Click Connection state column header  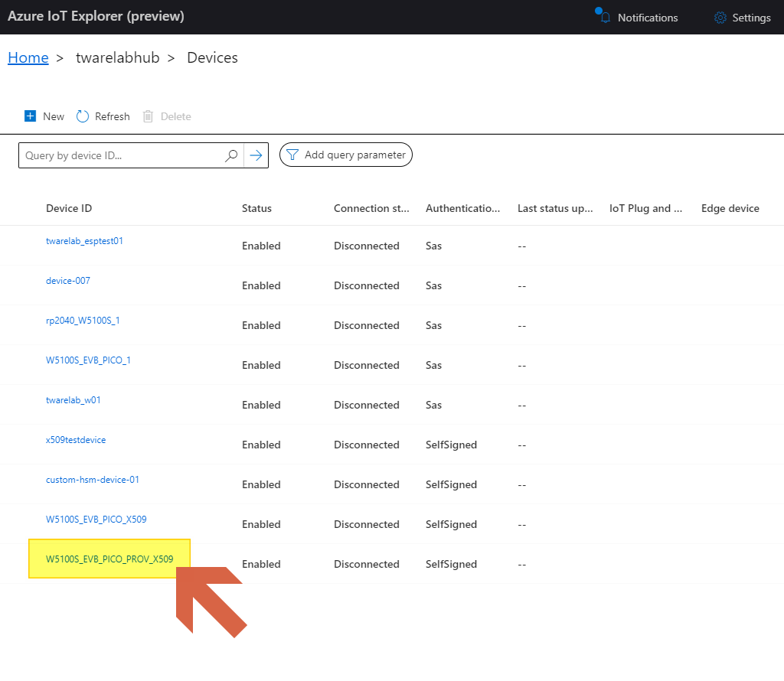click(371, 208)
